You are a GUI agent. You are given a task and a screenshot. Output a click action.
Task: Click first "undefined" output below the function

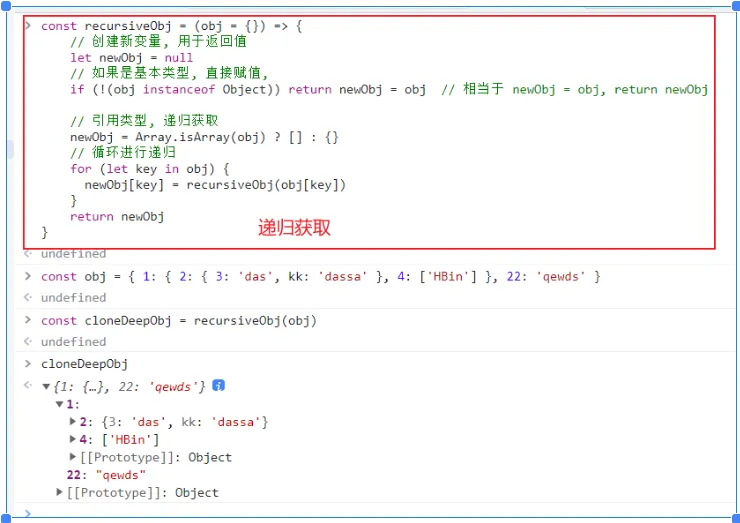73,254
